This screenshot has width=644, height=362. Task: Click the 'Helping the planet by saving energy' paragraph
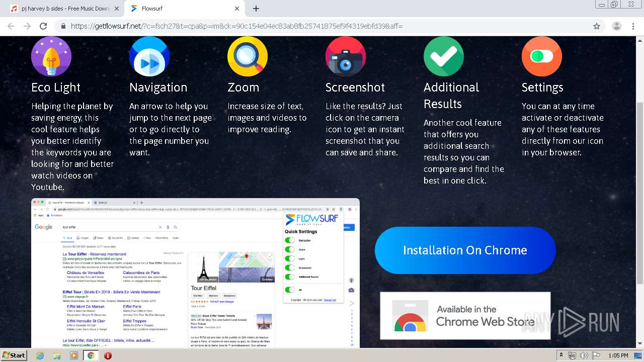72,147
